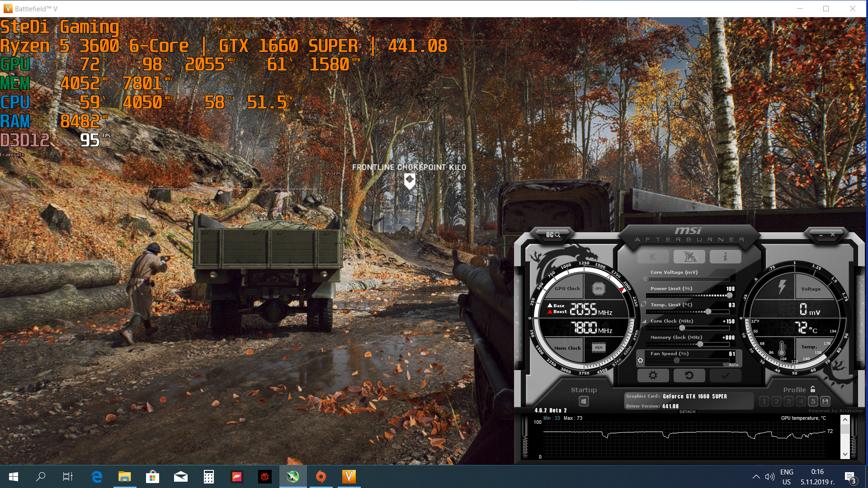Viewport: 868px width, 488px height.
Task: Open Origin from the taskbar
Action: click(x=321, y=477)
